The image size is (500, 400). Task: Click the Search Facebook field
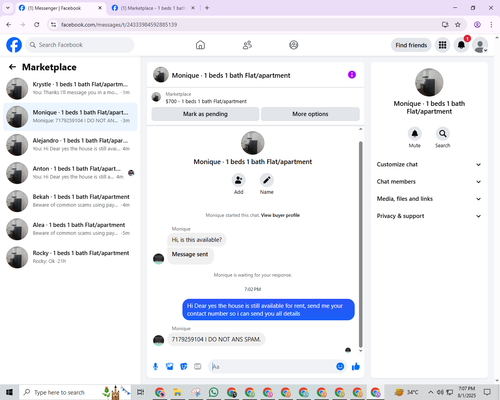pyautogui.click(x=80, y=45)
